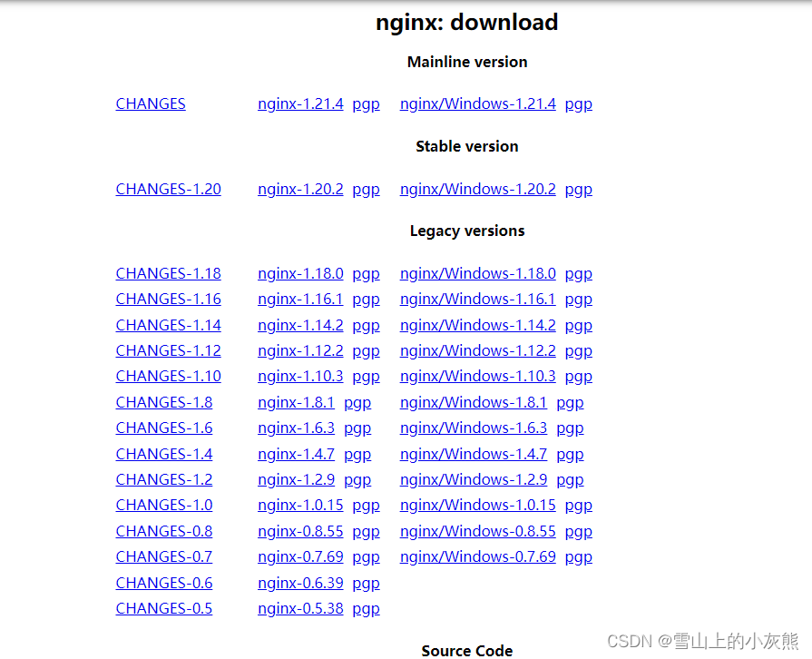This screenshot has height=659, width=812.
Task: Open pgp signature for nginx/Windows-1.21.4
Action: [579, 104]
